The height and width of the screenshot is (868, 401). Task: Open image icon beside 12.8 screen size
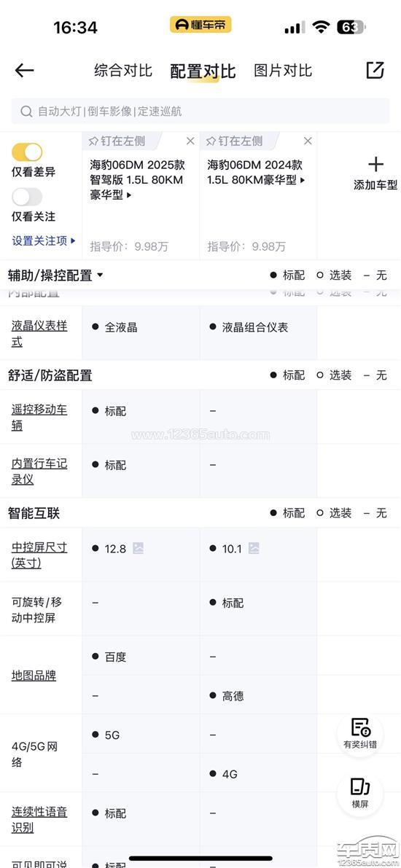pos(138,549)
